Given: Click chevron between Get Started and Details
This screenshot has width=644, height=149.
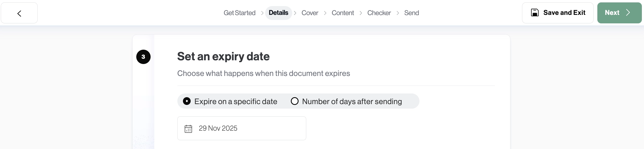Looking at the screenshot, I should click(x=262, y=13).
